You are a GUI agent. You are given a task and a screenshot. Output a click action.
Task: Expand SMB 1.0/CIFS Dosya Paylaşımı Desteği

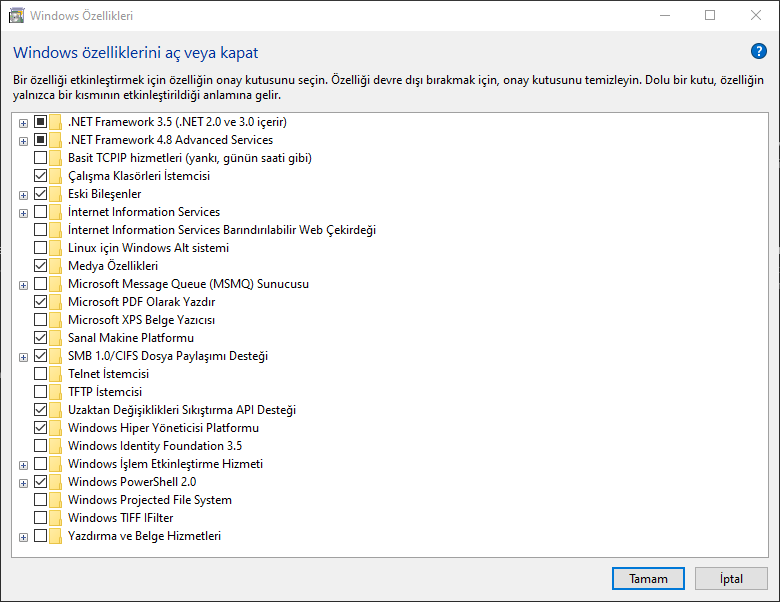pyautogui.click(x=23, y=356)
